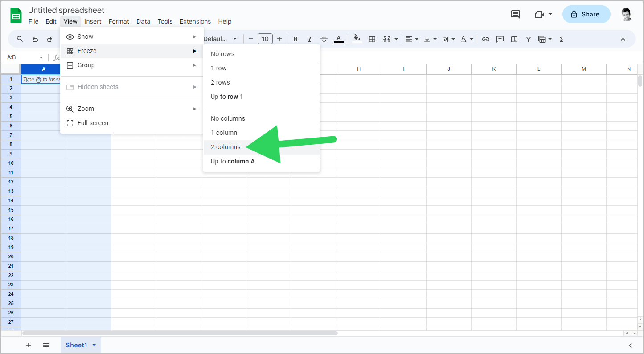The width and height of the screenshot is (644, 354).
Task: Toggle bold formatting
Action: (295, 39)
